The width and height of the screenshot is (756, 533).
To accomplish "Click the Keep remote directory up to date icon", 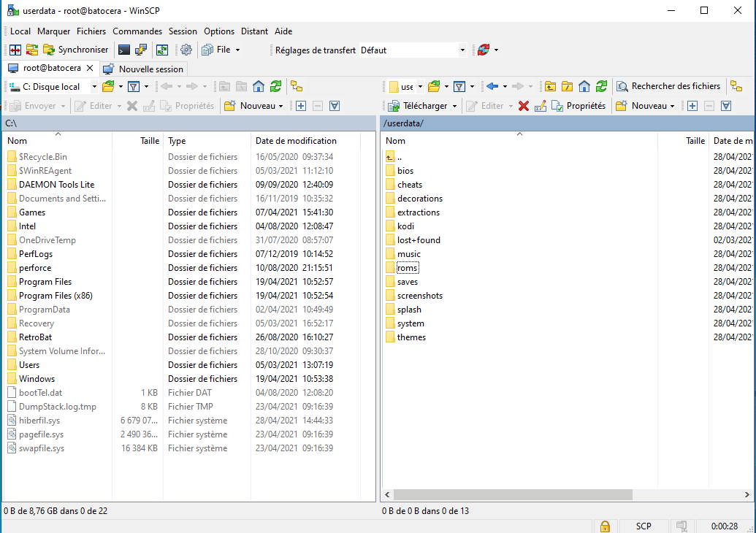I will [162, 50].
